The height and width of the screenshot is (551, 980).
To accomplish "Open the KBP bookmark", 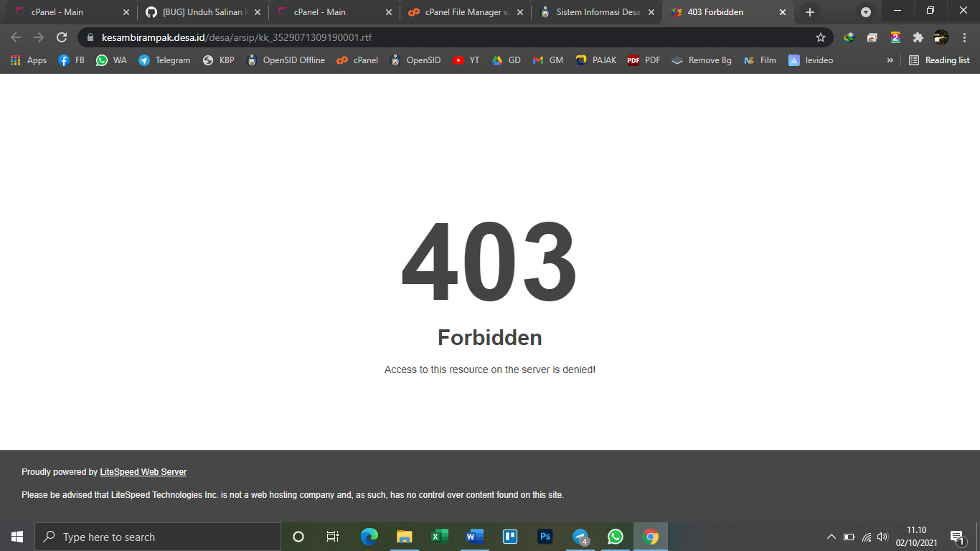I will click(219, 60).
